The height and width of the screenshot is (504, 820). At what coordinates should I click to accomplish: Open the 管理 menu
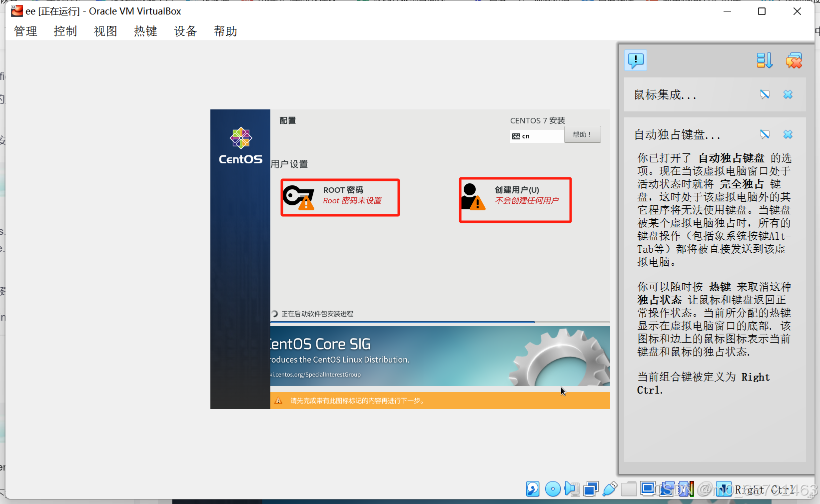coord(25,31)
